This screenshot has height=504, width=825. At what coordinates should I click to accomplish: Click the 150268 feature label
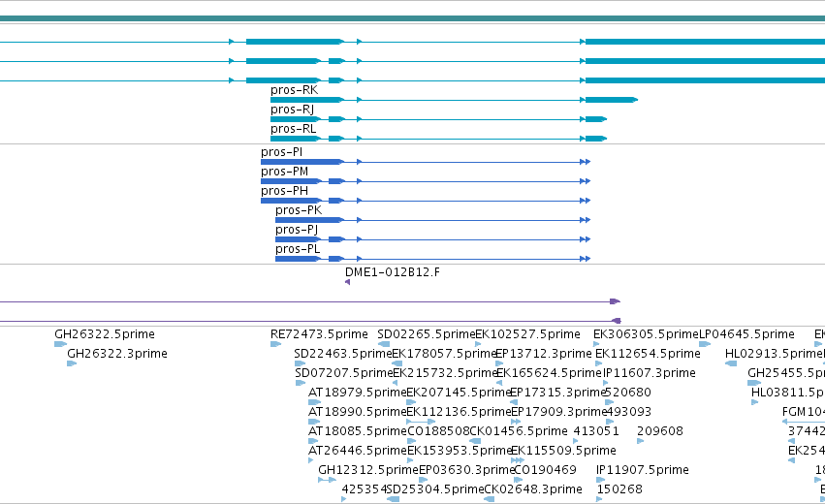point(619,489)
